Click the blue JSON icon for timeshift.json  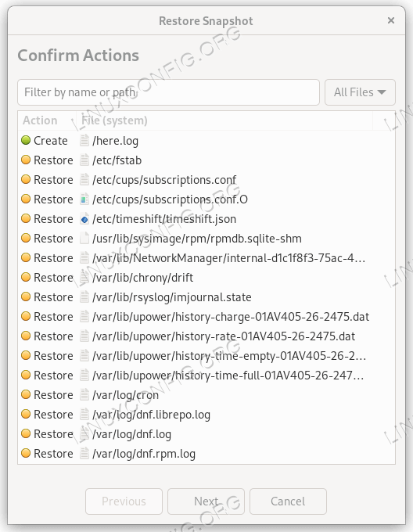coord(84,219)
